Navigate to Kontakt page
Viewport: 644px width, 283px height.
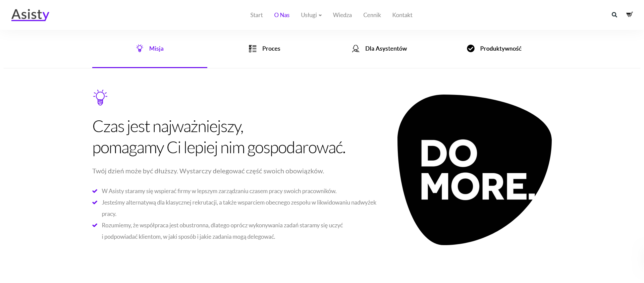402,15
